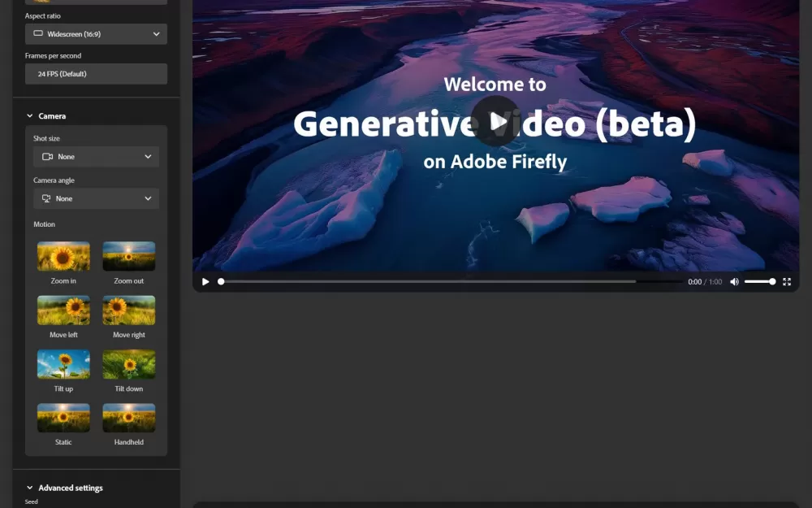Choose the Move left camera motion
Image resolution: width=812 pixels, height=508 pixels.
63,310
